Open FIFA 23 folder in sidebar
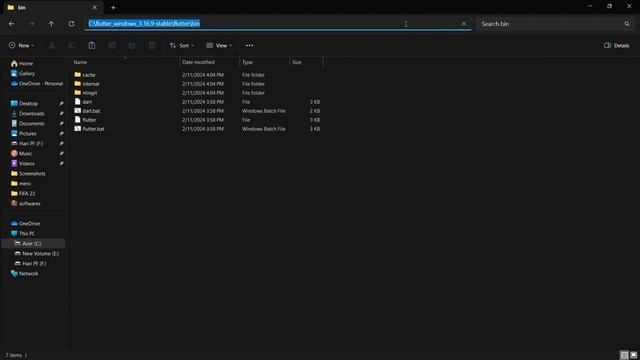 click(27, 193)
